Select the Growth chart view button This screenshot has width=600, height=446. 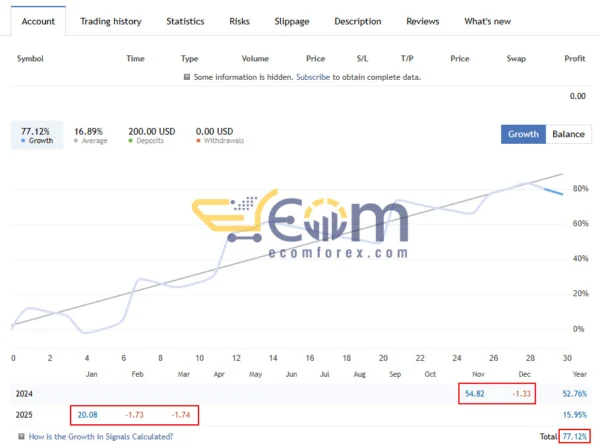(x=523, y=134)
